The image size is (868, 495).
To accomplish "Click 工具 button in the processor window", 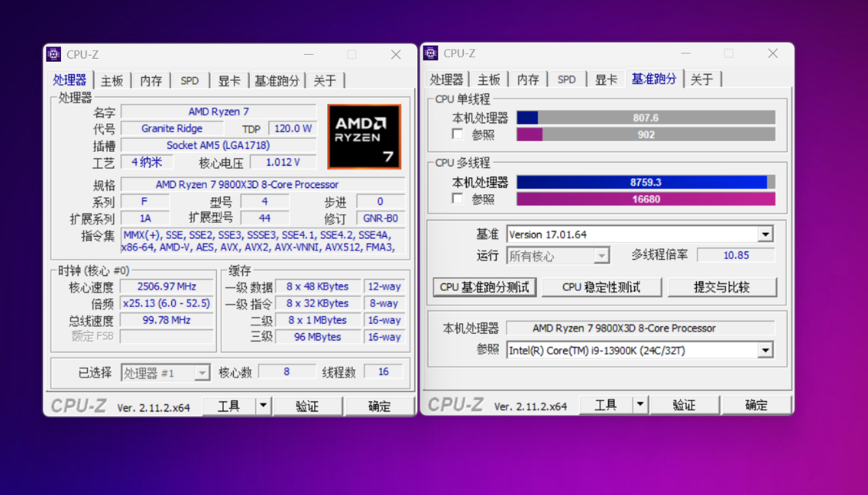I will coord(228,406).
